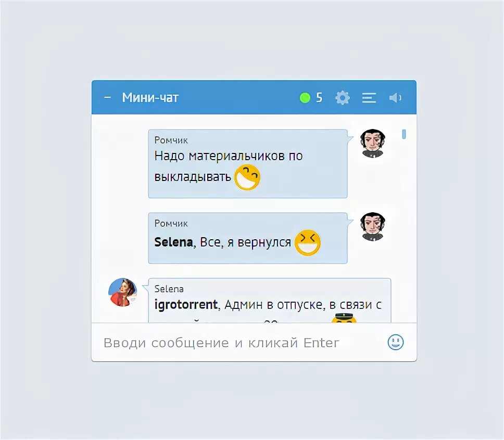
Task: Open Selena's round avatar
Action: (x=122, y=292)
